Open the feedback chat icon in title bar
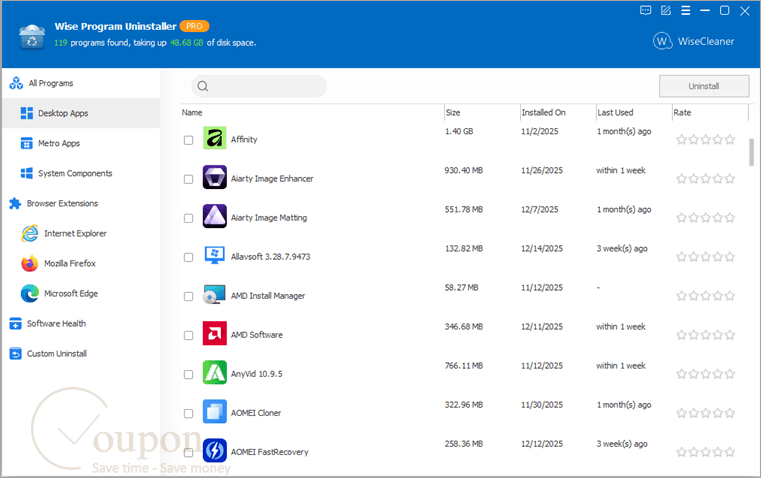Viewport: 761px width, 478px height. (645, 11)
